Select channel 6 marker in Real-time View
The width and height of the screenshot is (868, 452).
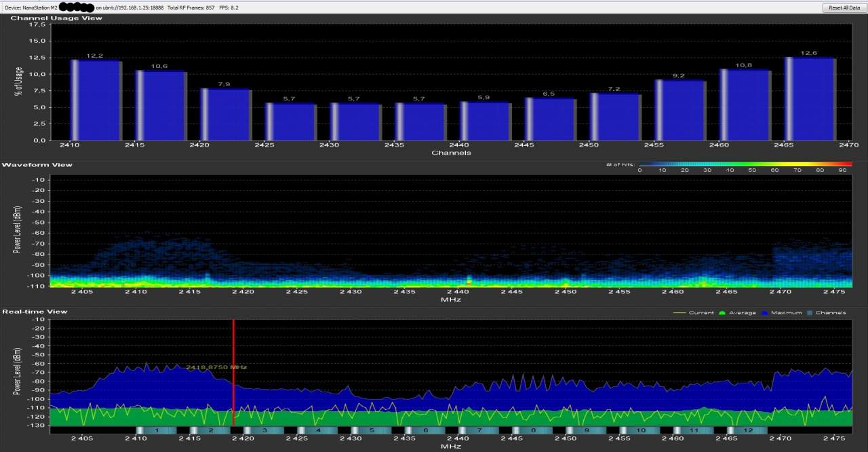coord(425,430)
